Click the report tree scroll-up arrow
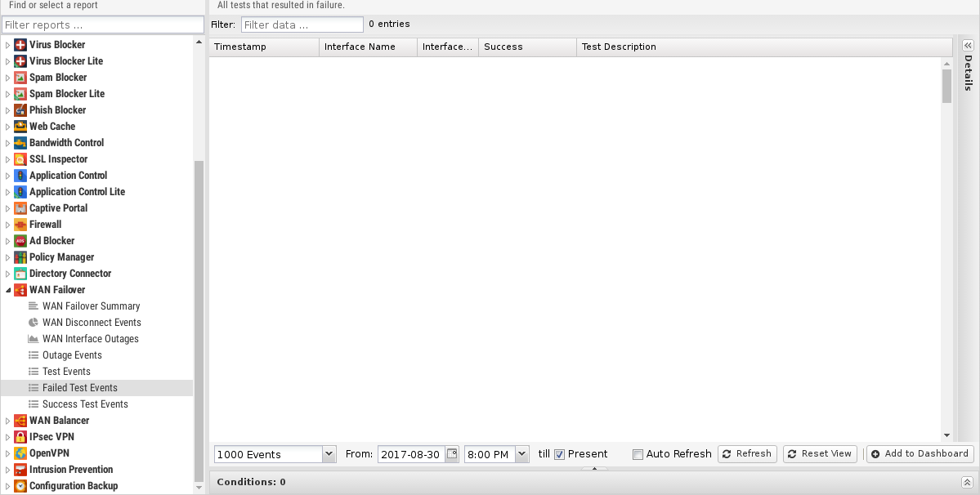Screen dimensions: 980x495 coord(199,42)
